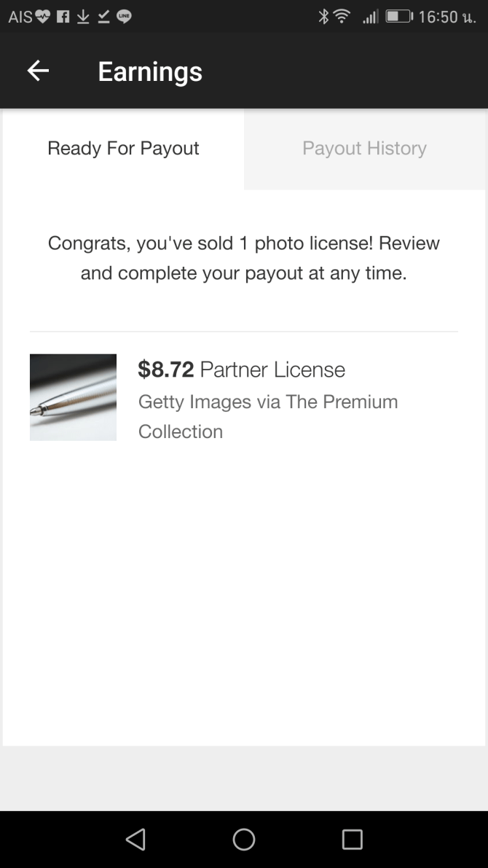Tap the 16:50 clock in status bar
Image resolution: width=488 pixels, height=868 pixels.
(438, 17)
